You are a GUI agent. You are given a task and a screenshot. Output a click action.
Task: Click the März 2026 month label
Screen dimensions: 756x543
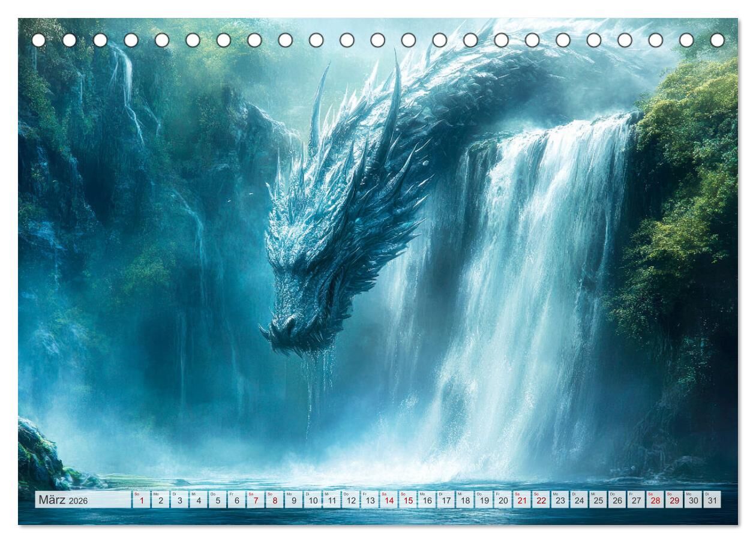click(63, 500)
